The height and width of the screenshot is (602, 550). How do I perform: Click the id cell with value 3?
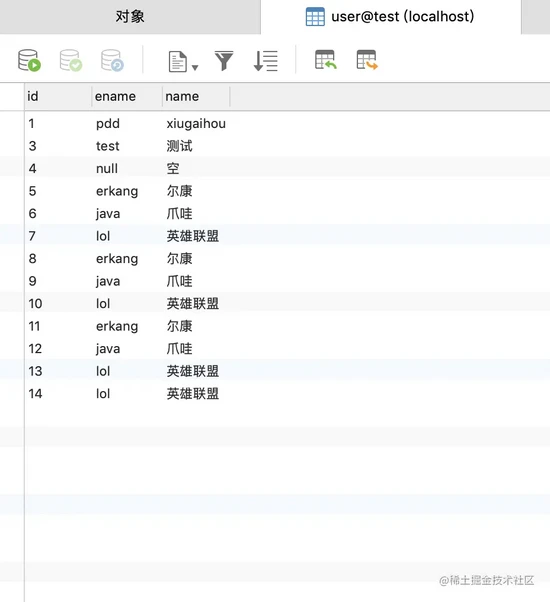point(32,146)
